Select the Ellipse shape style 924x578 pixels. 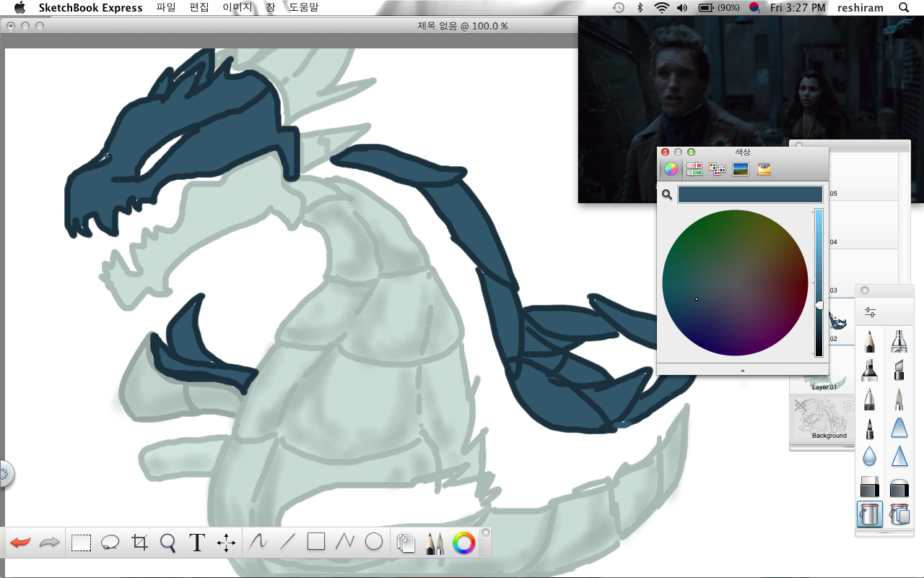pos(373,541)
